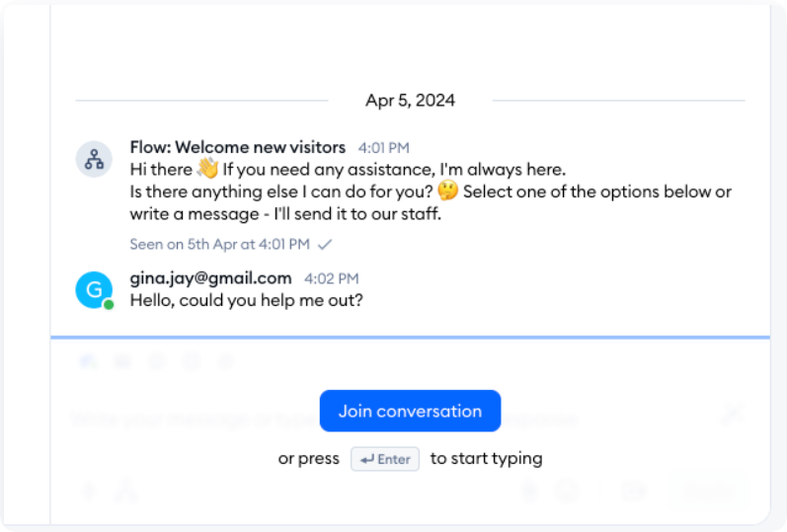Open the gina.jay@gmail.com sender name
The image size is (787, 532).
pyautogui.click(x=210, y=278)
